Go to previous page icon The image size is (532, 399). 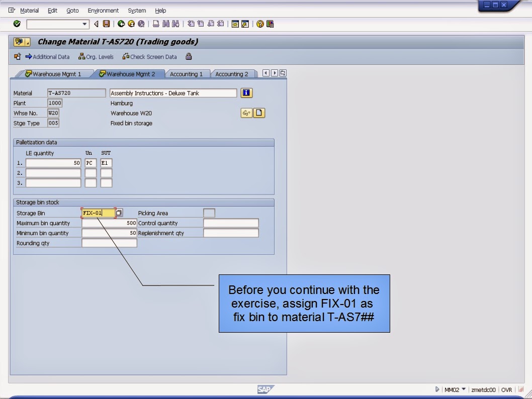[x=201, y=24]
